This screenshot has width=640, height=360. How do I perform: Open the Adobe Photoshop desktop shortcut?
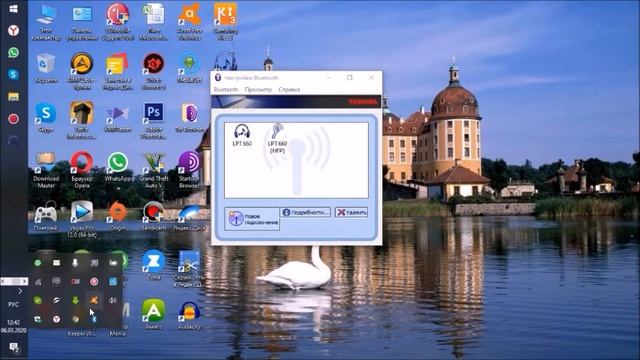point(154,121)
